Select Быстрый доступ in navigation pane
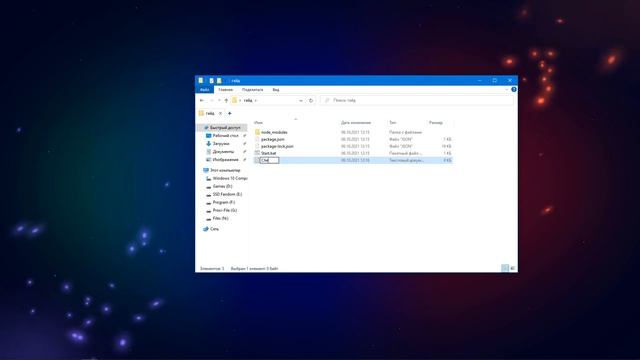 222,128
